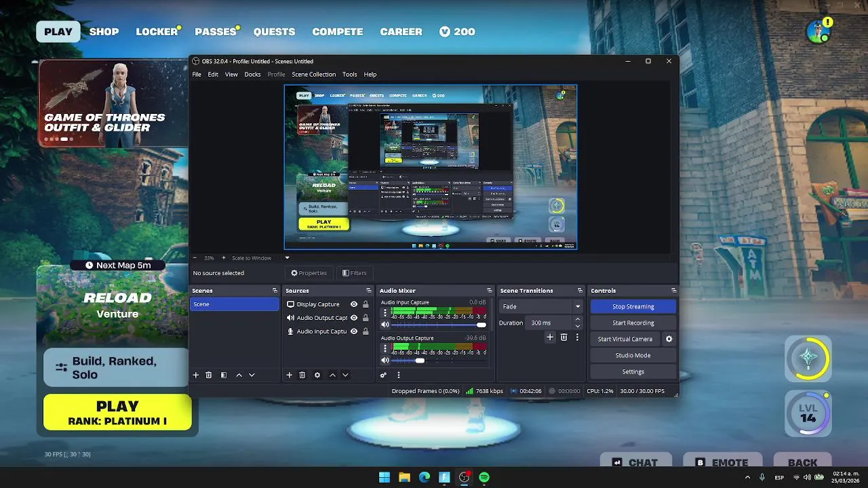Open scene filters icon in Scenes dock
The width and height of the screenshot is (868, 488).
tap(224, 375)
